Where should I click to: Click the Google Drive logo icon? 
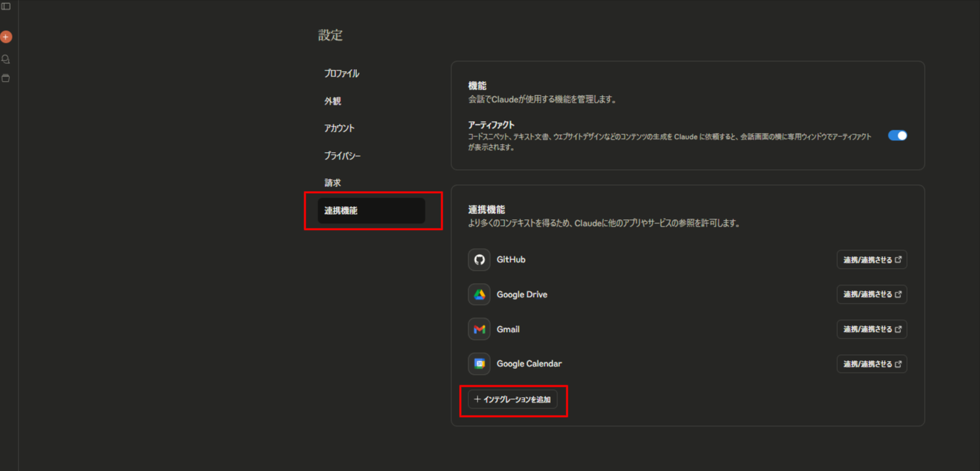pos(479,294)
